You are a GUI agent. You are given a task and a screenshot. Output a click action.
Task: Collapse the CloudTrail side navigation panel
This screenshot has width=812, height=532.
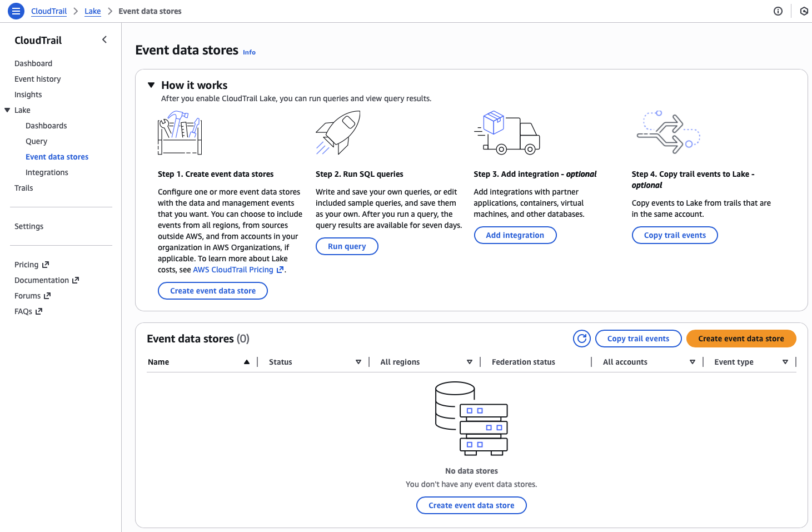tap(104, 39)
